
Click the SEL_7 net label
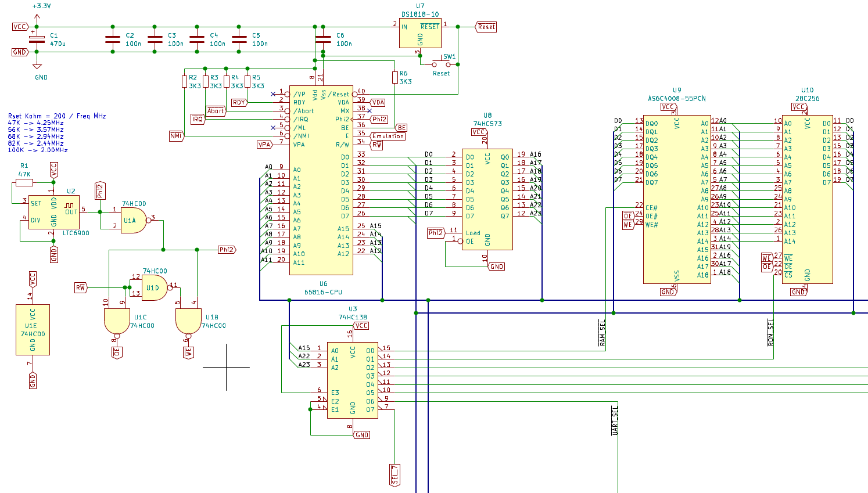395,474
